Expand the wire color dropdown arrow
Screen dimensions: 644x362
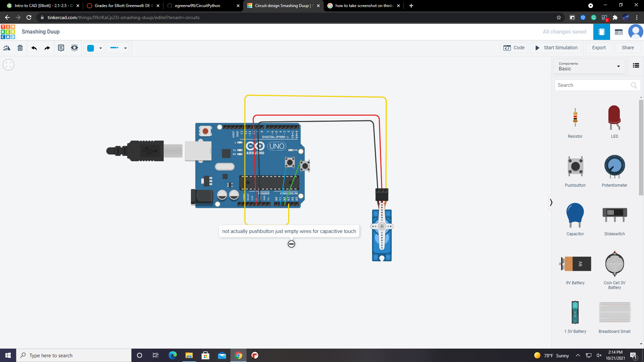tap(101, 48)
